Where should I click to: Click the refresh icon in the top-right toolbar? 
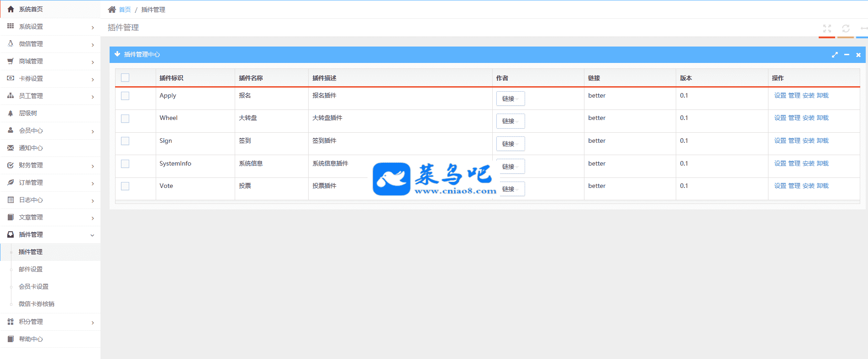[x=846, y=28]
